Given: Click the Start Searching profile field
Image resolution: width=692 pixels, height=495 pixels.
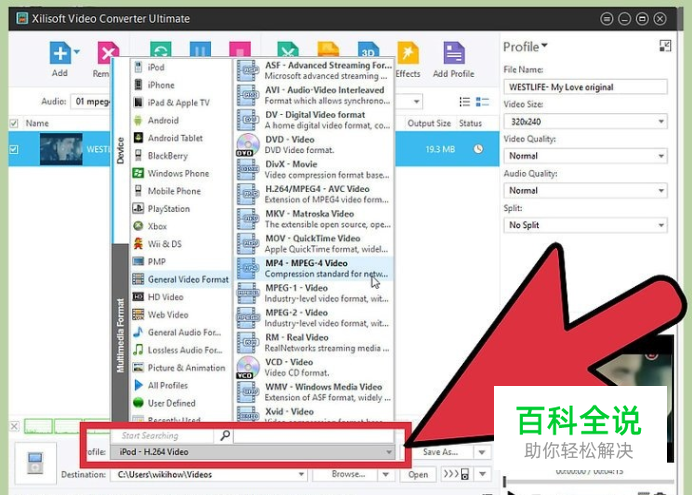Looking at the screenshot, I should click(x=162, y=436).
